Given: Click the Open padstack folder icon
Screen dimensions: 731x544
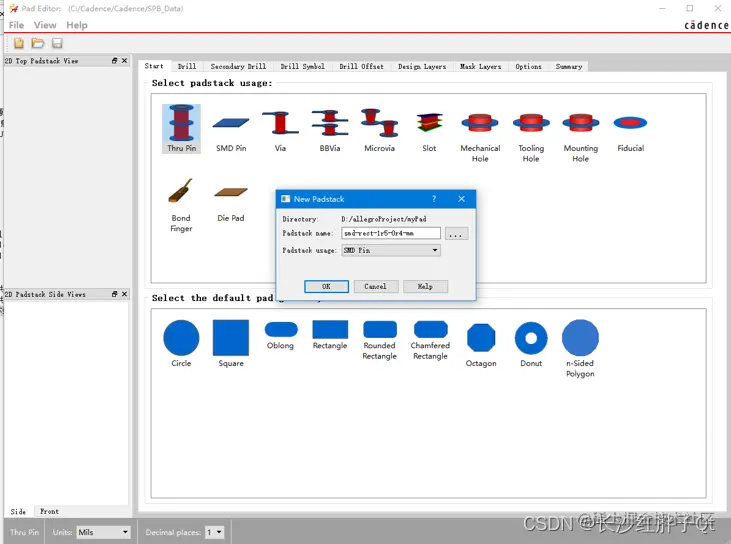Looking at the screenshot, I should (x=38, y=43).
